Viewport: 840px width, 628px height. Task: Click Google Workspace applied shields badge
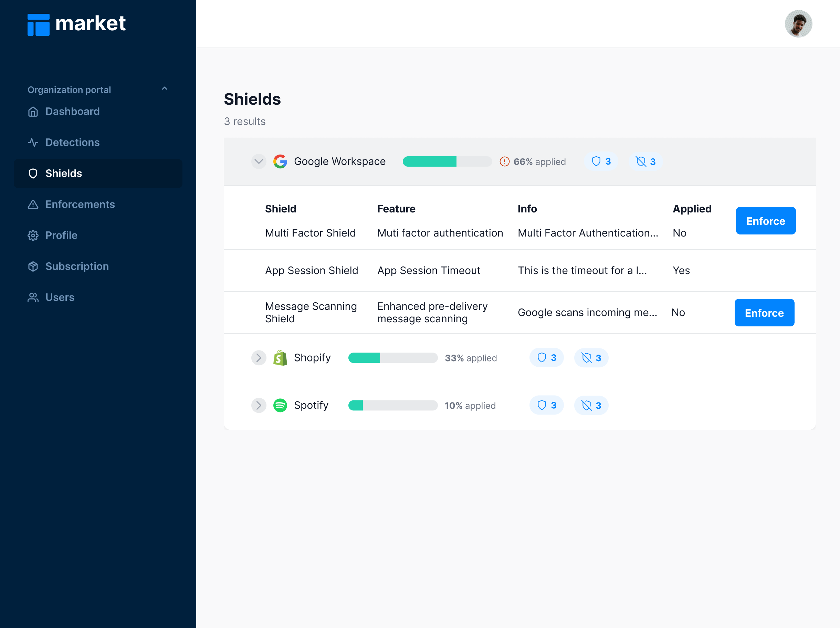tap(601, 161)
